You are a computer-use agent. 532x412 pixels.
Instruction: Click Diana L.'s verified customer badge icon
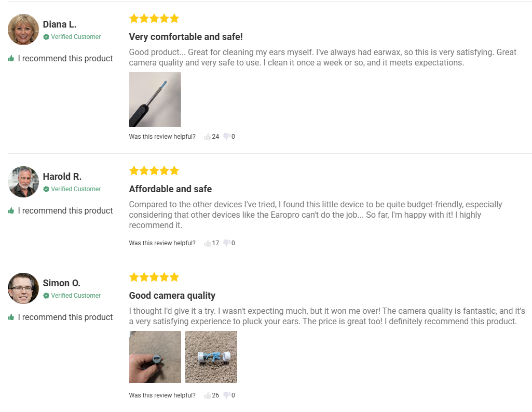pyautogui.click(x=46, y=37)
